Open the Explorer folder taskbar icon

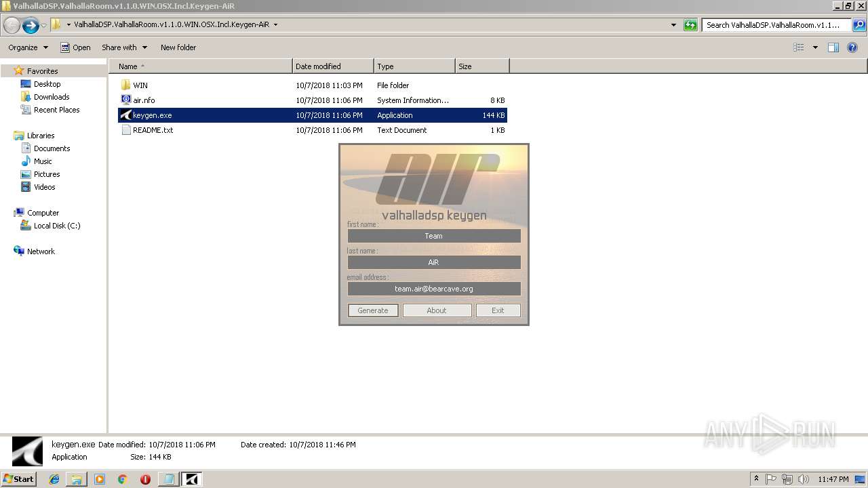(77, 479)
